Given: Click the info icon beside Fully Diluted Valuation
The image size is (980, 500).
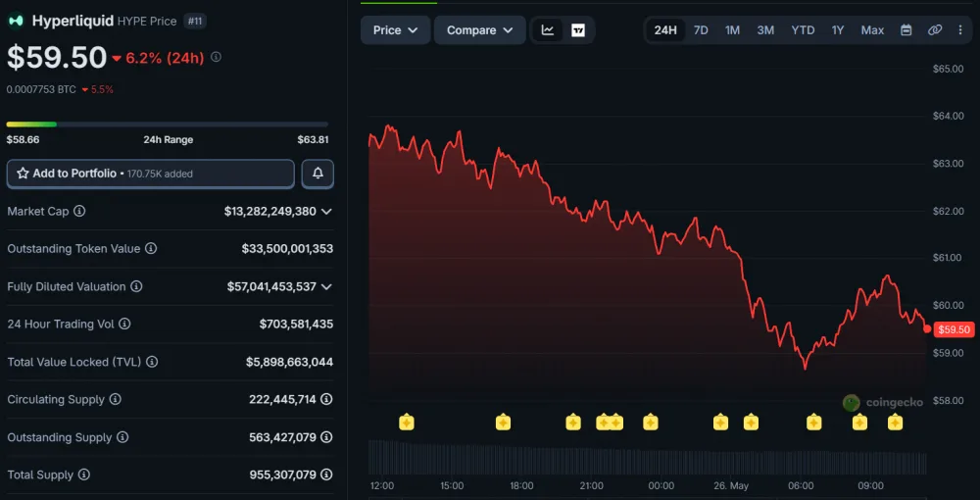Looking at the screenshot, I should pyautogui.click(x=136, y=287).
